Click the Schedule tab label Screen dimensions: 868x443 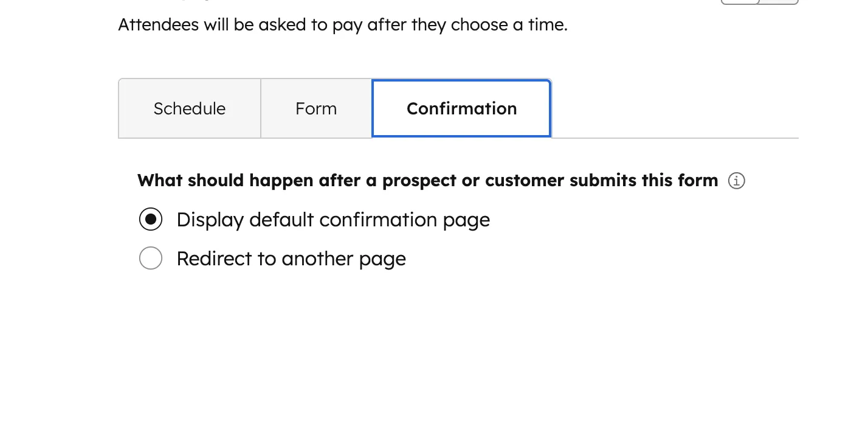(x=189, y=108)
